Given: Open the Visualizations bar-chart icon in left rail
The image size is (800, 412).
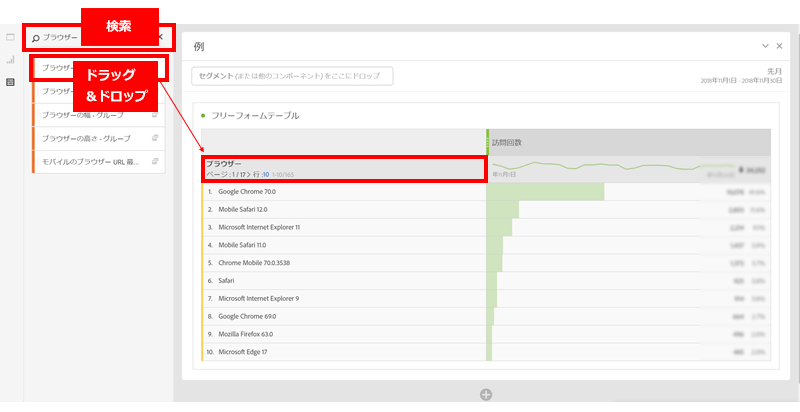Looking at the screenshot, I should tap(10, 60).
